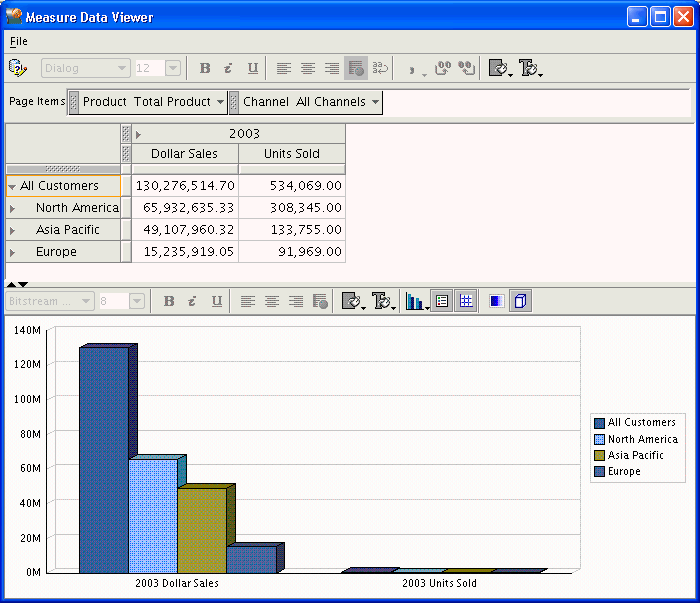Click the remove decimal place icon
700x603 pixels.
(467, 68)
